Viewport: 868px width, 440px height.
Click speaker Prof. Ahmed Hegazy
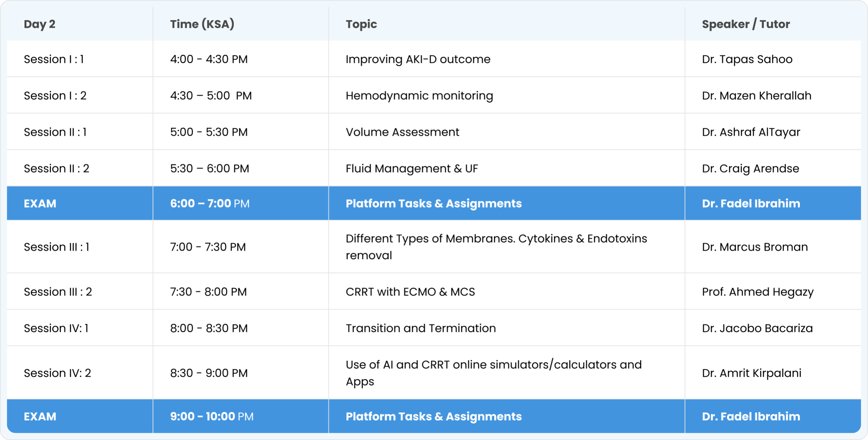click(758, 292)
